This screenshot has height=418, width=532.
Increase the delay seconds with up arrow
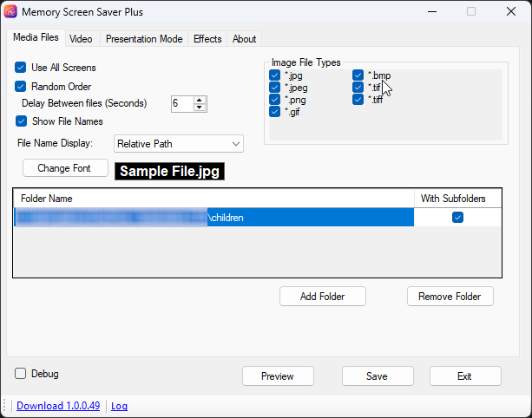200,101
